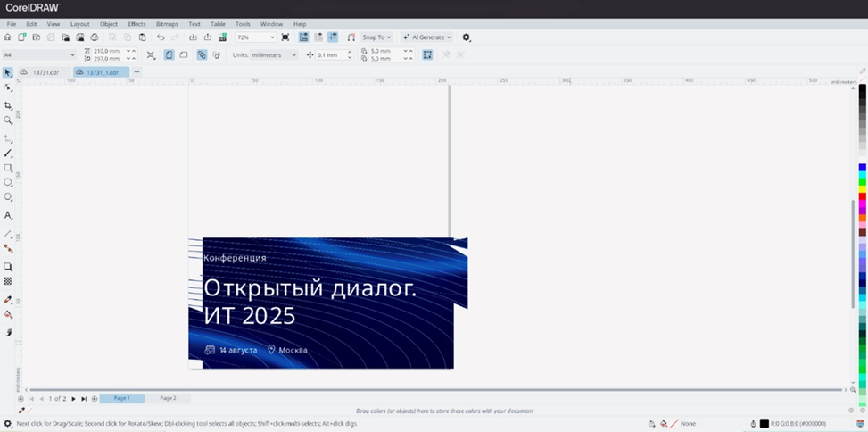Select the Zoom magnifier tool
The height and width of the screenshot is (432, 868).
(x=8, y=120)
